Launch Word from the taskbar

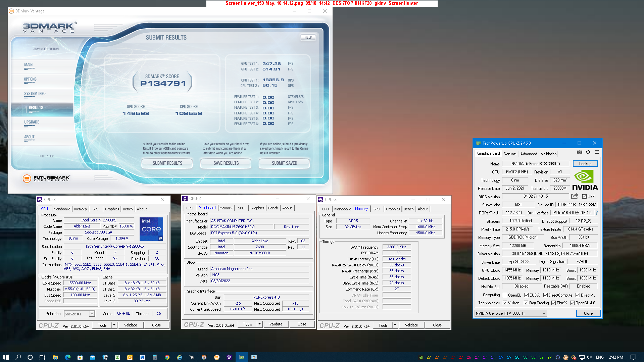pyautogui.click(x=142, y=357)
